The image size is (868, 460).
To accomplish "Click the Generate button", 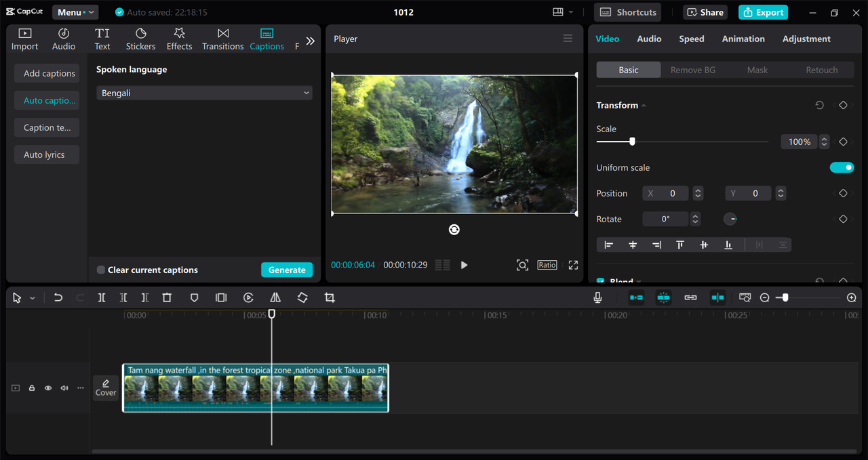I will (287, 270).
